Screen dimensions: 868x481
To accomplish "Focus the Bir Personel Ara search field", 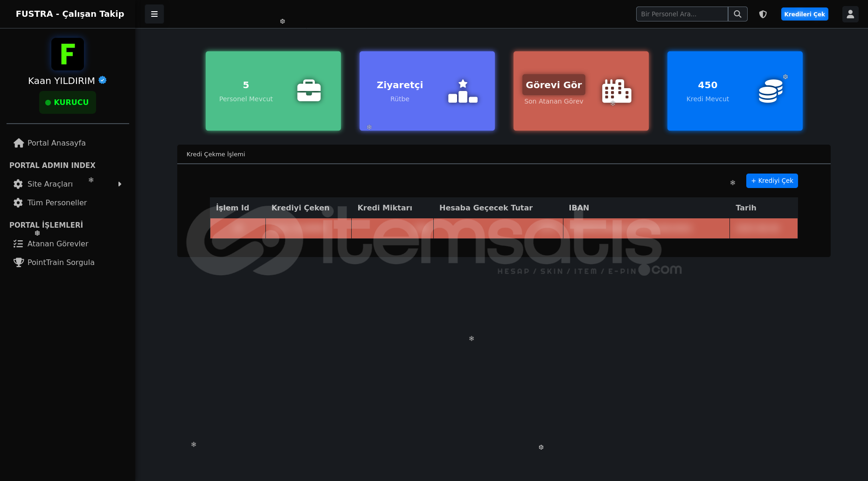I will 682,14.
